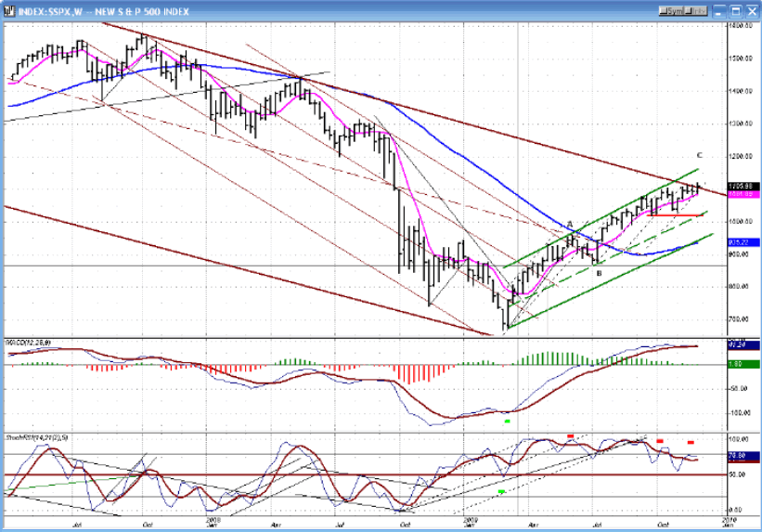This screenshot has height=532, width=762.
Task: Click the 1000.00 price axis label
Action: [741, 221]
